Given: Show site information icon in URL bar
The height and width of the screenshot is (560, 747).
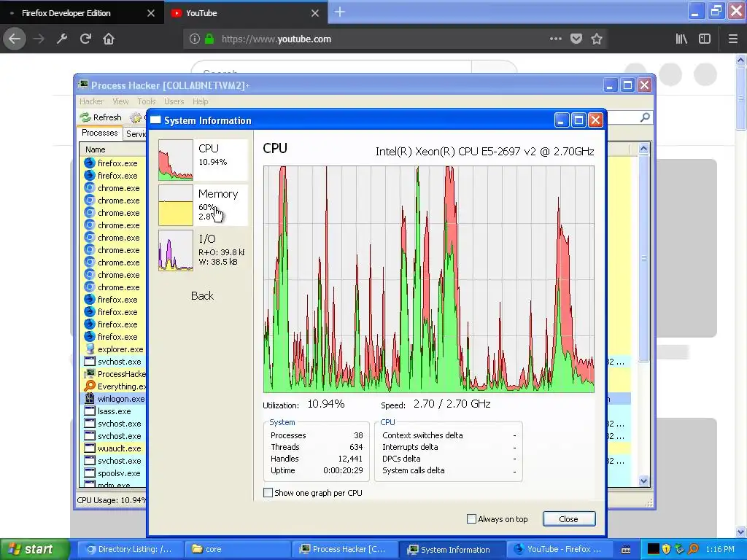Looking at the screenshot, I should tap(194, 39).
